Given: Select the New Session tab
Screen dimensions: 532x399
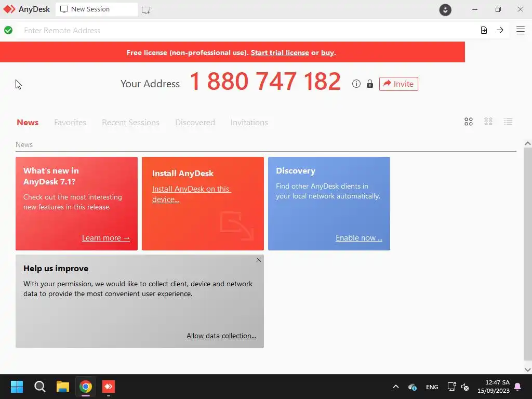Looking at the screenshot, I should click(97, 9).
